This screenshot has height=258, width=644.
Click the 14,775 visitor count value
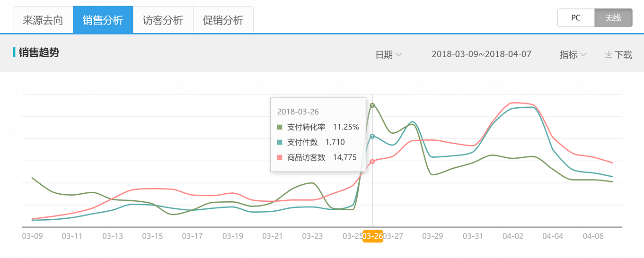[x=344, y=157]
